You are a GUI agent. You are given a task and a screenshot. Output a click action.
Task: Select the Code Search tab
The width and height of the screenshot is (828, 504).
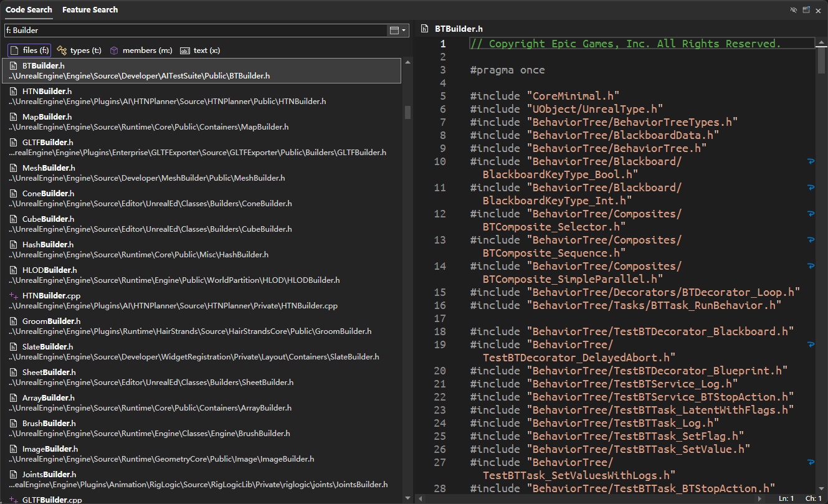(x=29, y=10)
